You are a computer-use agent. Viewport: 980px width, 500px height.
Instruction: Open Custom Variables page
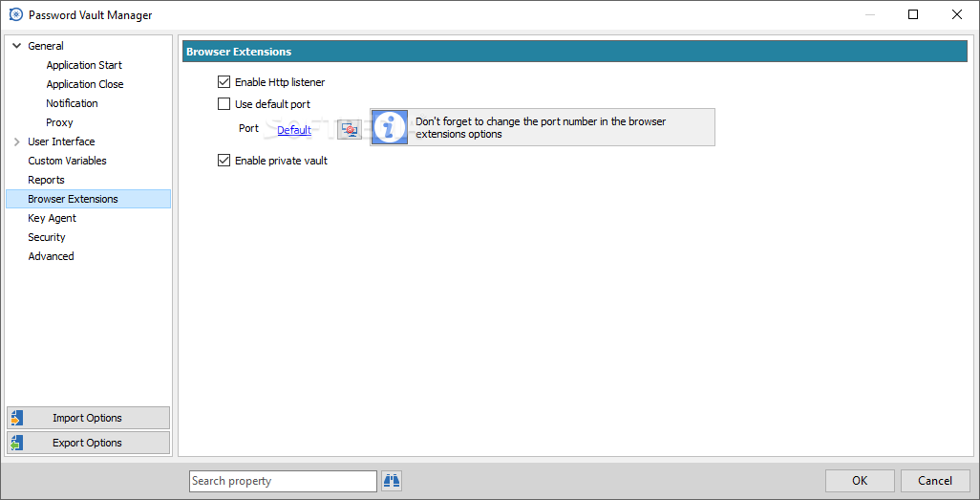coord(67,161)
